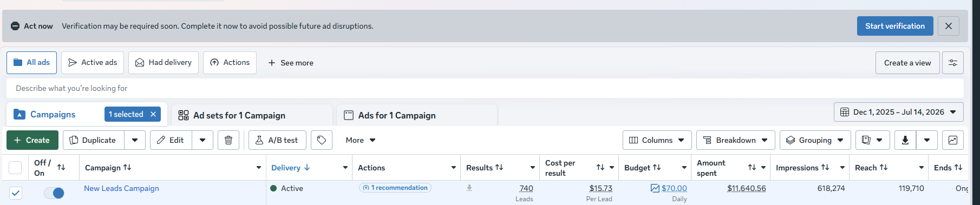980x205 pixels.
Task: Open the reports icon dropdown
Action: click(872, 140)
